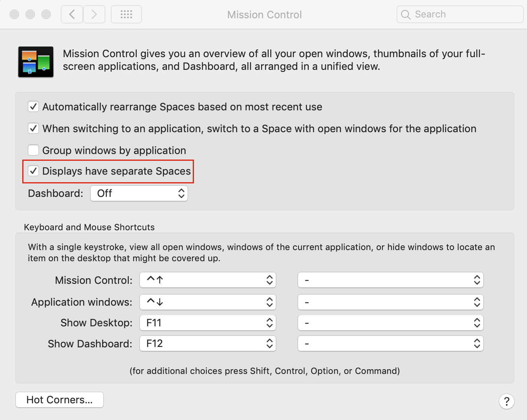Click the Mission Control: shortcut label
Image resolution: width=527 pixels, height=420 pixels.
coord(94,280)
